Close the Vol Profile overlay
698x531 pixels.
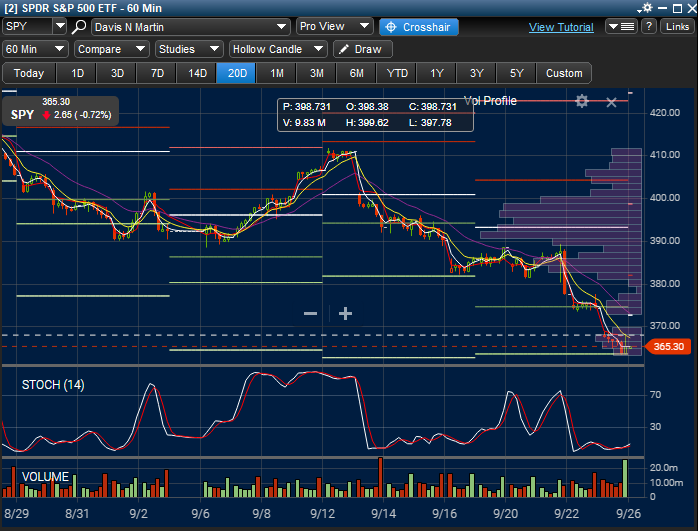[x=611, y=102]
